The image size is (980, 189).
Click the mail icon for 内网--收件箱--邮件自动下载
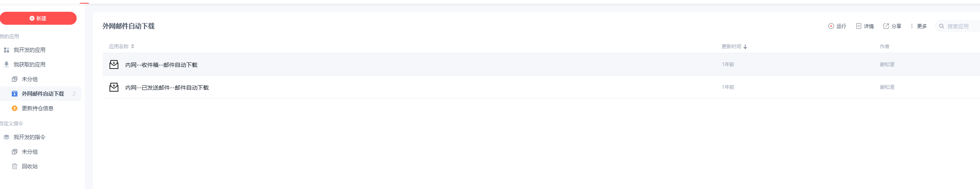114,64
